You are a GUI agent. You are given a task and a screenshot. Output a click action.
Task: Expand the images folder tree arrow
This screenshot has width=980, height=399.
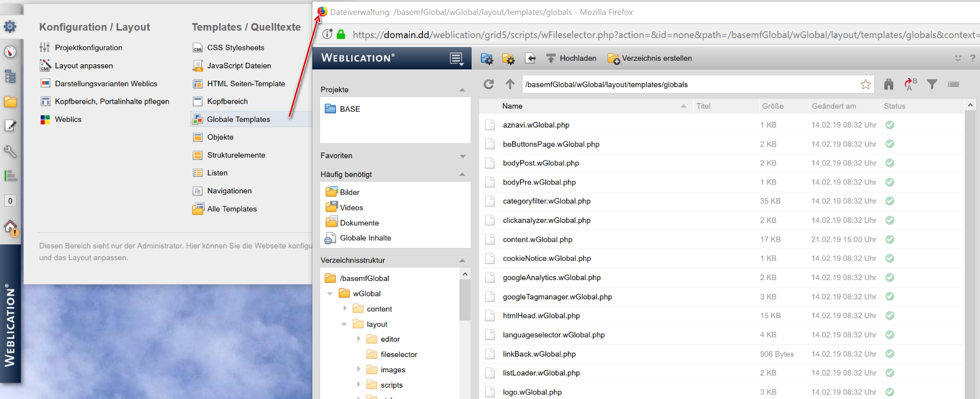click(358, 369)
